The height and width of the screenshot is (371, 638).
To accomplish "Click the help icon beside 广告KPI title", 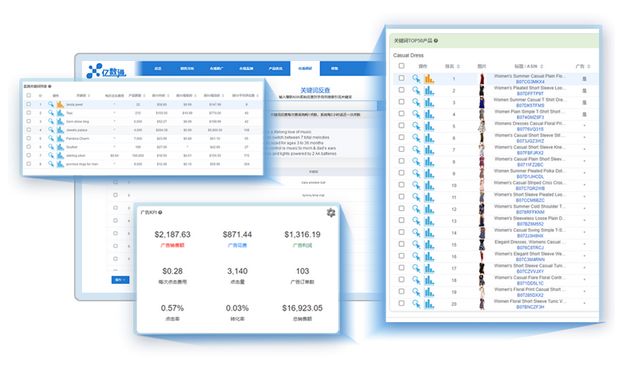I will [160, 212].
